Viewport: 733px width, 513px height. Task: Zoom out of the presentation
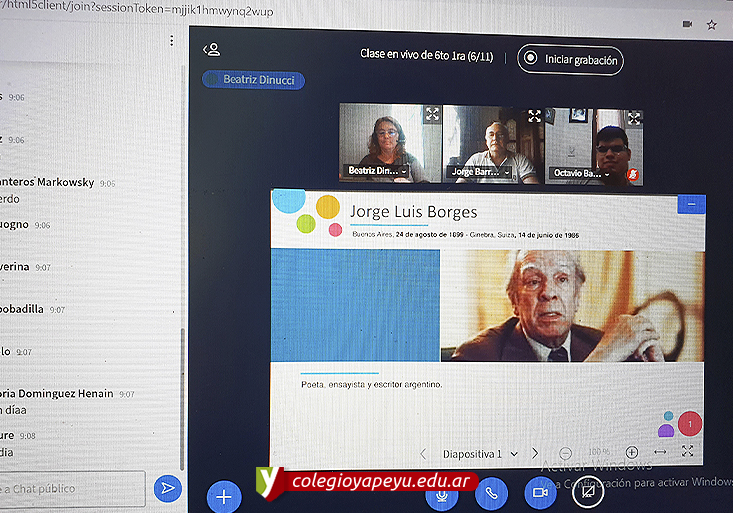[566, 453]
